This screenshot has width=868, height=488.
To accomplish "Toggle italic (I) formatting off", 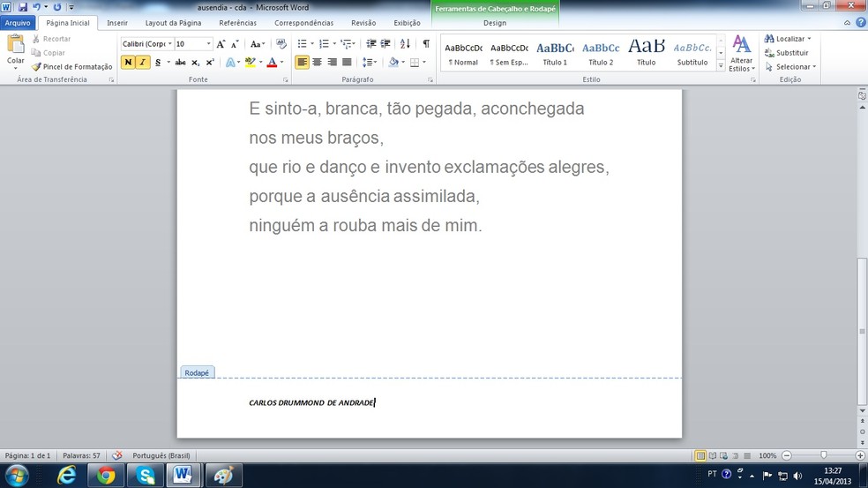I will pos(143,63).
